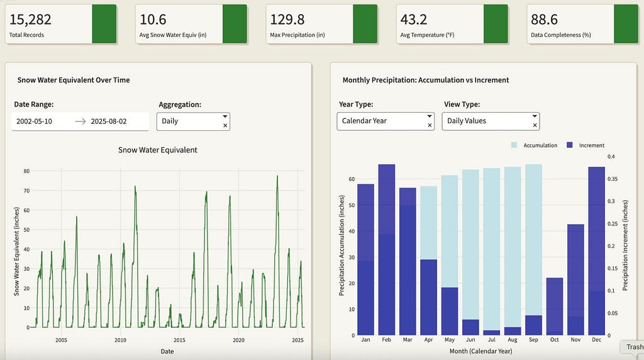This screenshot has width=644, height=360.
Task: Open the Aggregation Daily dropdown arrow
Action: click(225, 116)
